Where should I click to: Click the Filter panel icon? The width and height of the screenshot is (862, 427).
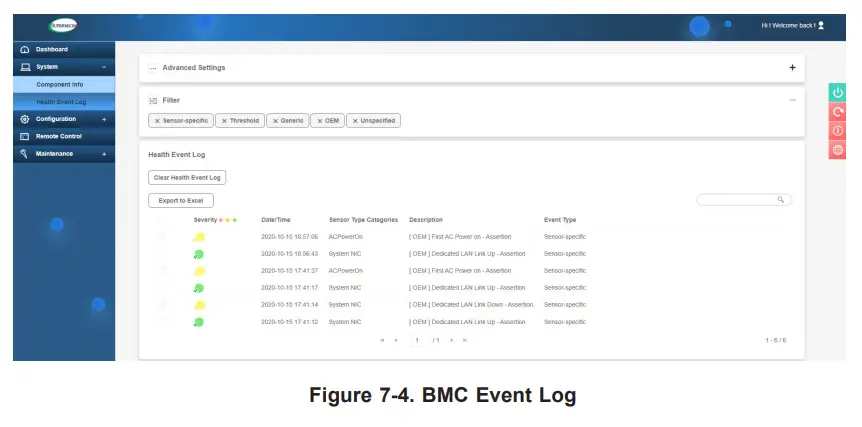[153, 101]
